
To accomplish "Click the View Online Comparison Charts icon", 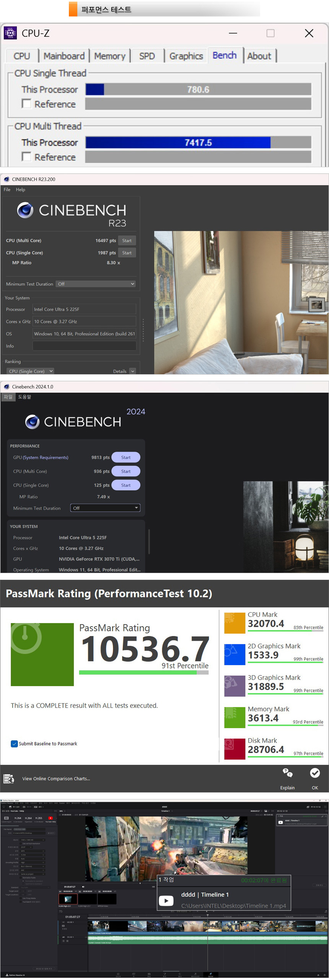I will pos(8,779).
